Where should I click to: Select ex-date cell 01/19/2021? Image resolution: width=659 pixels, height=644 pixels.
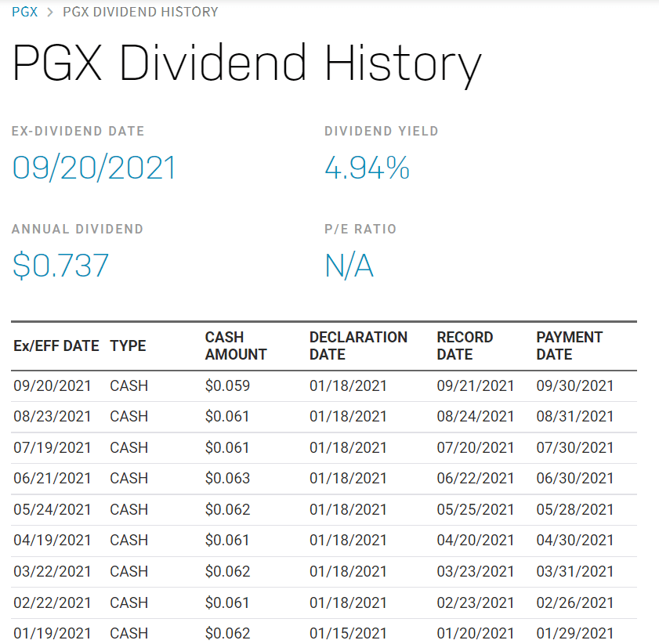click(53, 633)
